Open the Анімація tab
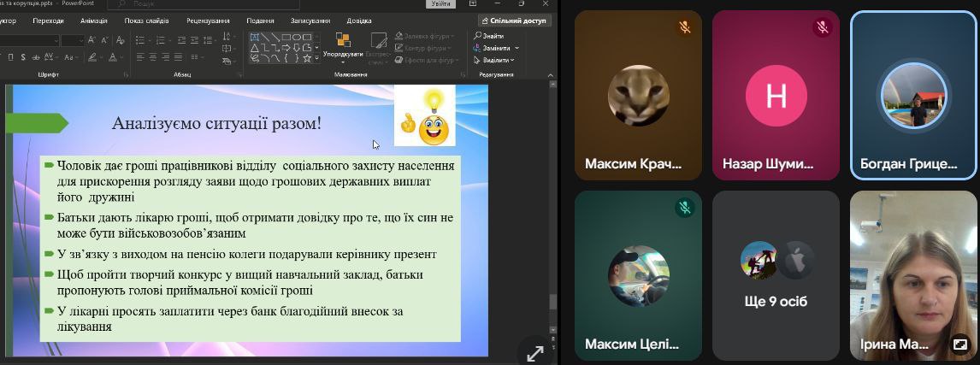980x365 pixels. pyautogui.click(x=94, y=21)
